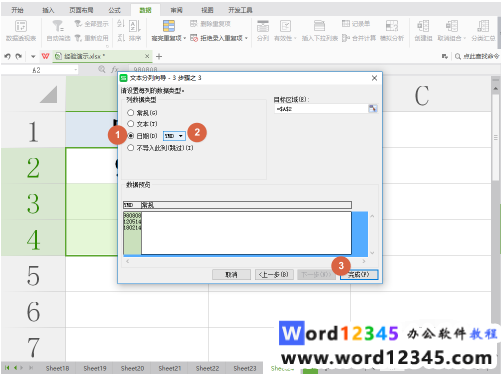Viewport: 502px width, 374px height.
Task: Expand the 有效性 dropdown arrow
Action: click(295, 38)
